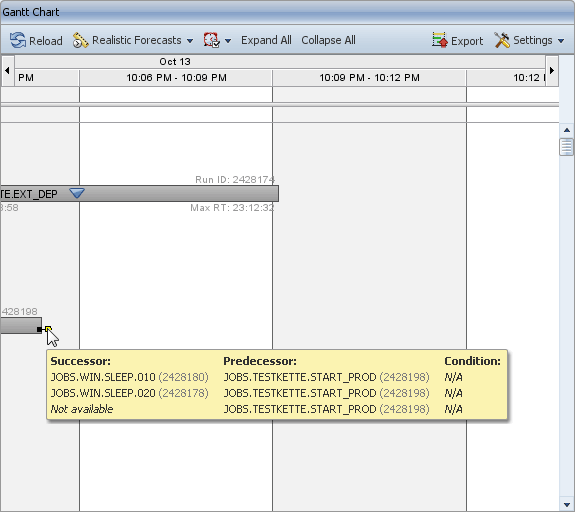Click the Settings tools icon
The height and width of the screenshot is (512, 575).
(502, 40)
